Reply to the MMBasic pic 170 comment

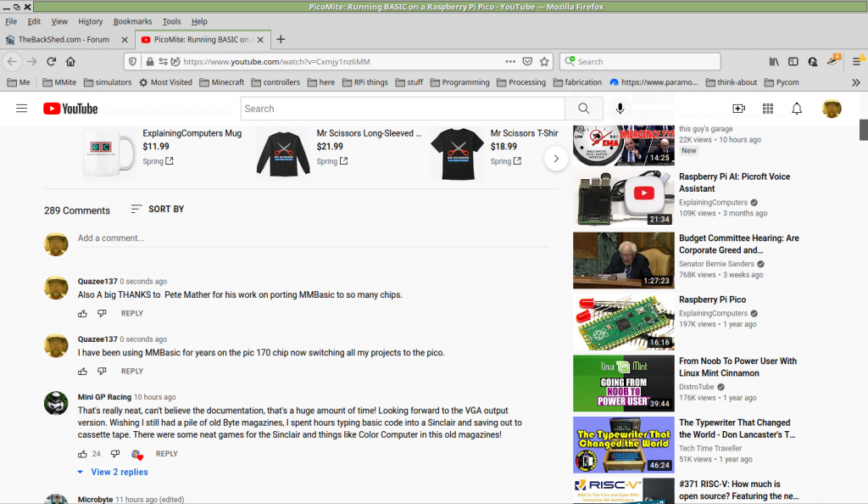click(131, 372)
